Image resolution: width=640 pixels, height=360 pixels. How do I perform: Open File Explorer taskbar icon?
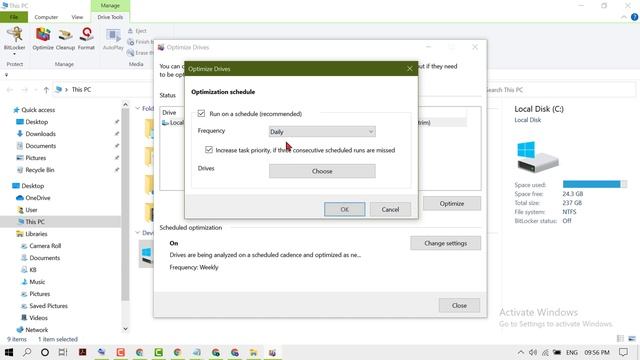click(253, 352)
